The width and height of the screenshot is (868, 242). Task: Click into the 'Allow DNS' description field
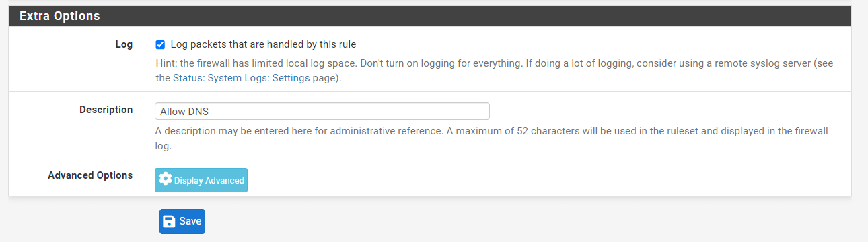pyautogui.click(x=322, y=111)
